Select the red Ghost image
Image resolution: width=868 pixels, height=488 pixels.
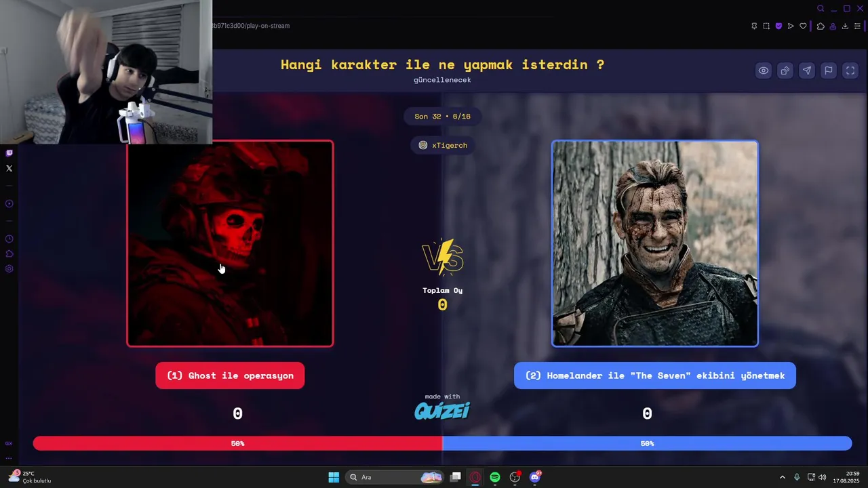230,243
